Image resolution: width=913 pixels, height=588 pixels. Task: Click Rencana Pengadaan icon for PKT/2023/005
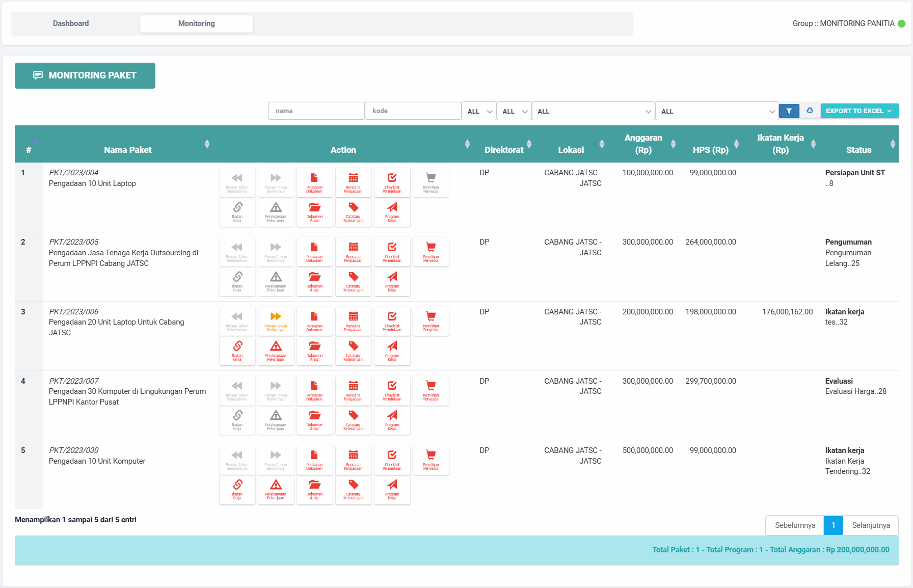point(353,252)
